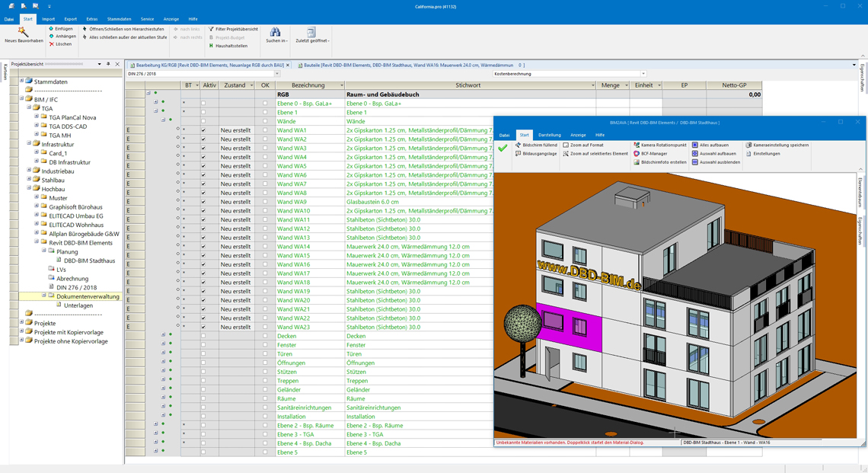This screenshot has width=868, height=473.
Task: Open the BCF-Manager
Action: (650, 154)
